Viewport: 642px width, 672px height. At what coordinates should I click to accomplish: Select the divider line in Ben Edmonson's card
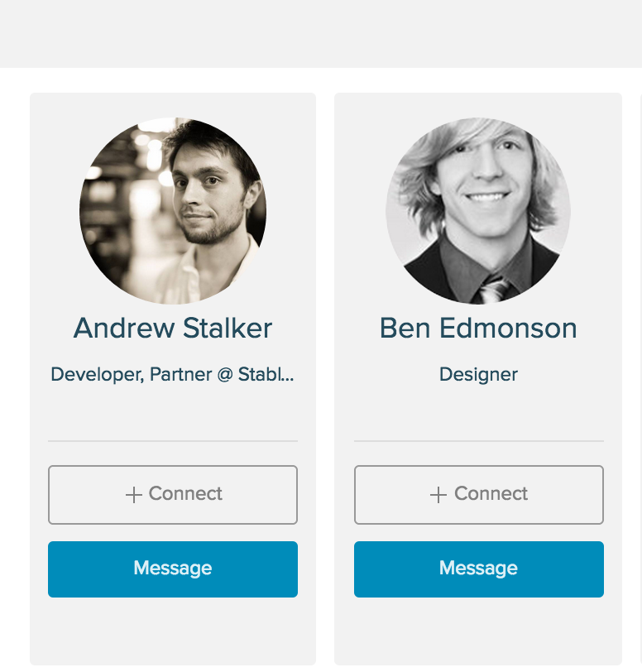tap(478, 441)
